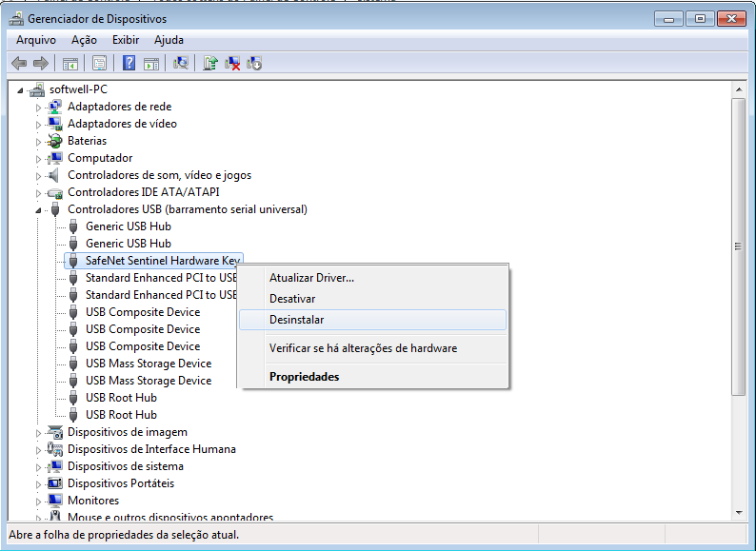The height and width of the screenshot is (551, 756).
Task: Expand Dispositivos de imagem tree node
Action: coord(39,432)
